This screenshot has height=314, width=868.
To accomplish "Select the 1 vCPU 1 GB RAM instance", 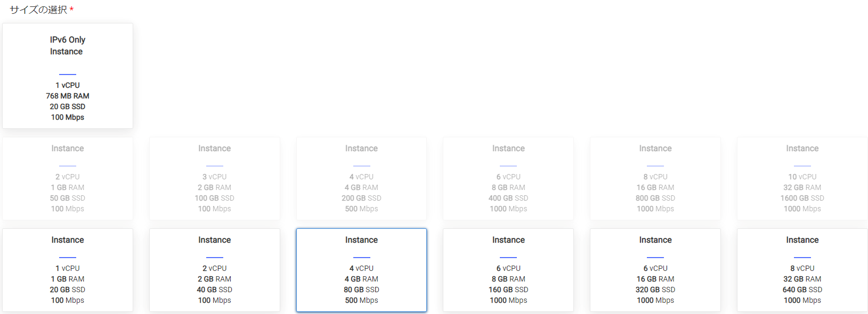I will click(68, 270).
